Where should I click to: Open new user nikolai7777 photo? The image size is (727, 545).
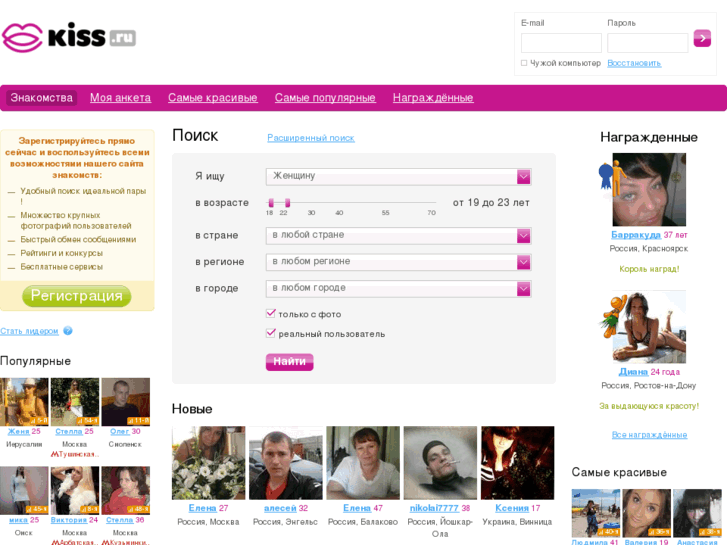point(440,463)
